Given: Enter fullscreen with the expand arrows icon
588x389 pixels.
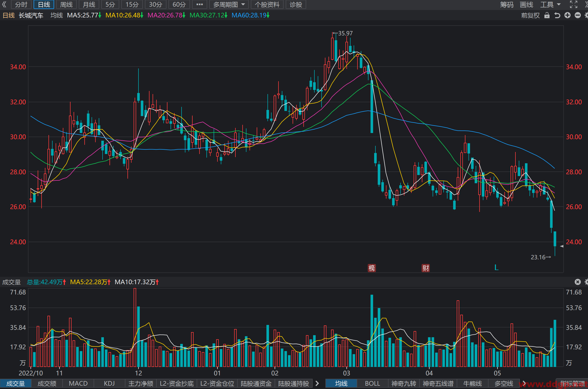Looking at the screenshot, I should [574, 5].
